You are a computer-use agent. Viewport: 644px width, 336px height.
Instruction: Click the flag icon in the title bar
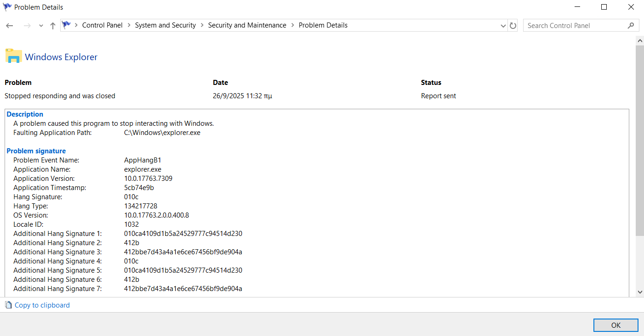tap(7, 7)
